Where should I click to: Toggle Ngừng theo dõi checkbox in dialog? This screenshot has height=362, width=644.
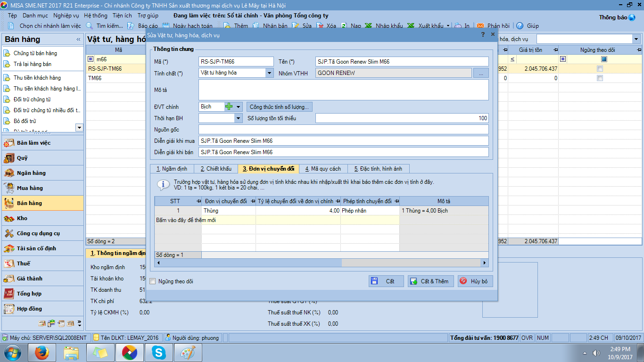point(152,281)
